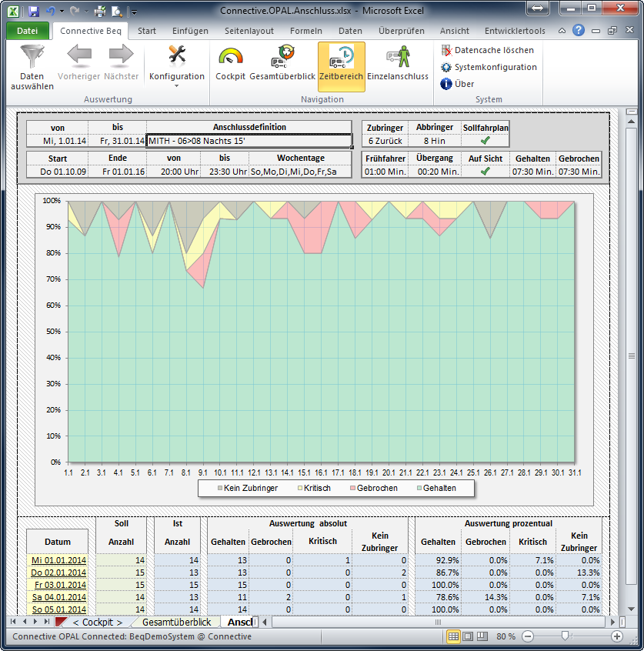This screenshot has width=644, height=651.
Task: Click the date link Mi 01.01.2014
Action: (59, 559)
